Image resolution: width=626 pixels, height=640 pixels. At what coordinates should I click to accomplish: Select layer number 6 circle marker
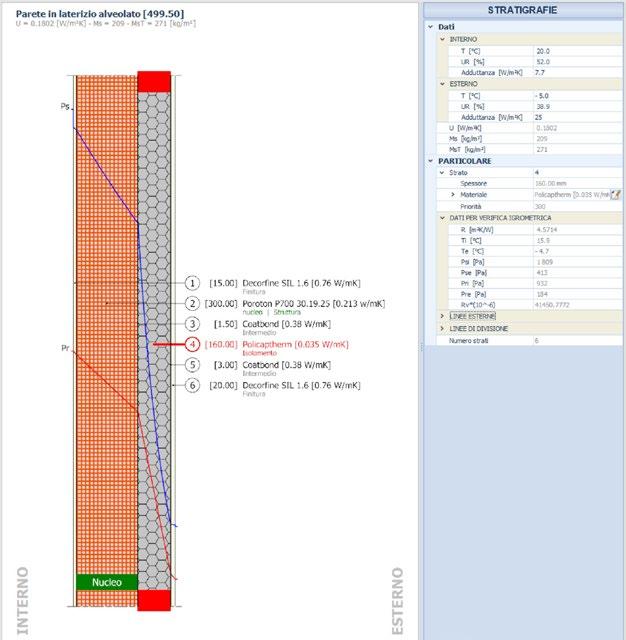[x=192, y=385]
